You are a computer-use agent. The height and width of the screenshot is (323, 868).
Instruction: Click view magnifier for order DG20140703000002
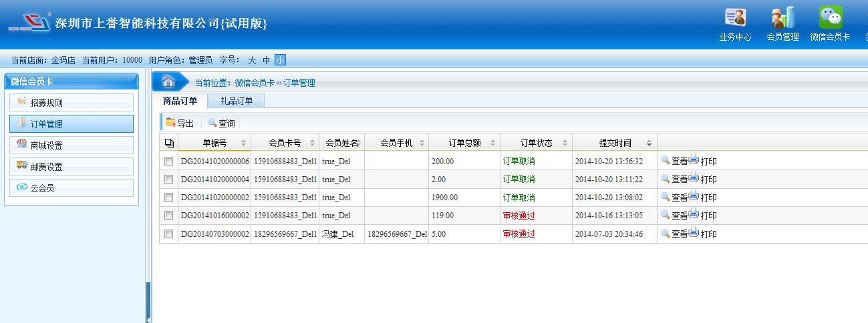[665, 234]
